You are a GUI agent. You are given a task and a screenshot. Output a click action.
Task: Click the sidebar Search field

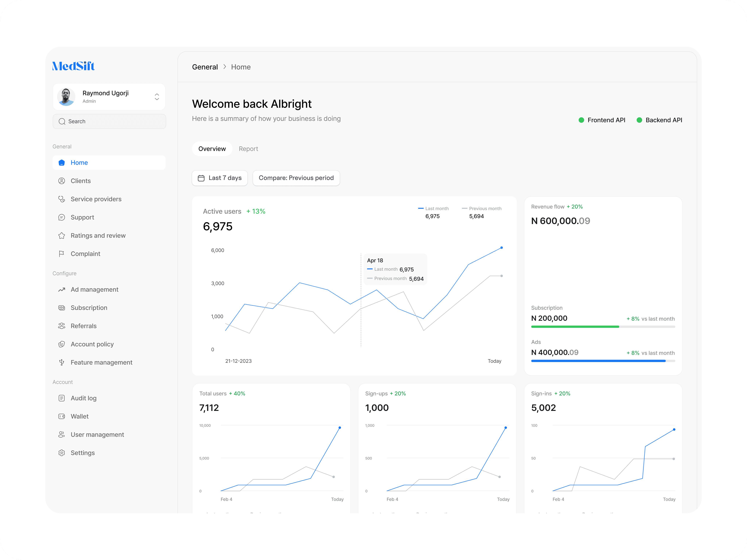coord(109,122)
